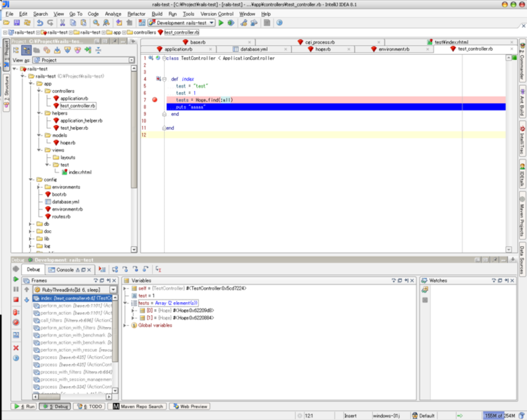Stop the debug session with the red square
The width and height of the screenshot is (527, 420).
pos(16,299)
